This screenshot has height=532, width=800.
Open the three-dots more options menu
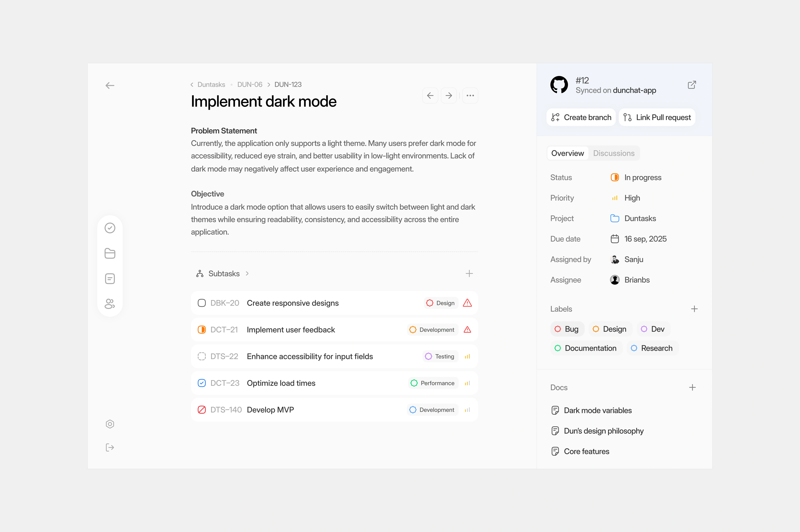470,96
